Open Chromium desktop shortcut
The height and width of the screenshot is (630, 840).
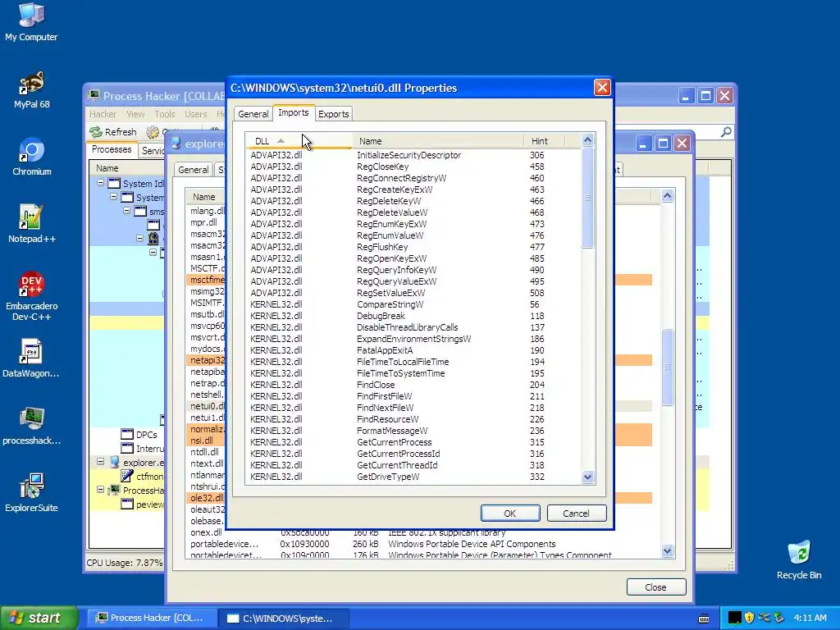[31, 157]
